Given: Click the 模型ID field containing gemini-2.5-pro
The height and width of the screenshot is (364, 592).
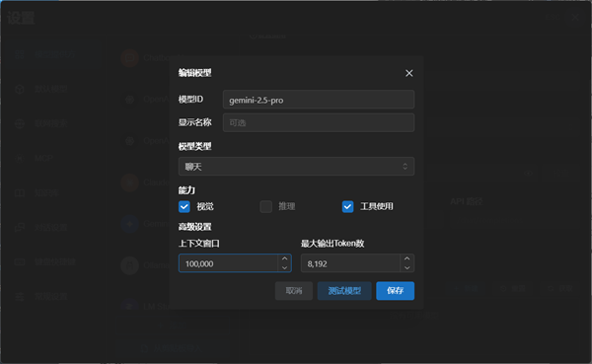Looking at the screenshot, I should point(319,100).
